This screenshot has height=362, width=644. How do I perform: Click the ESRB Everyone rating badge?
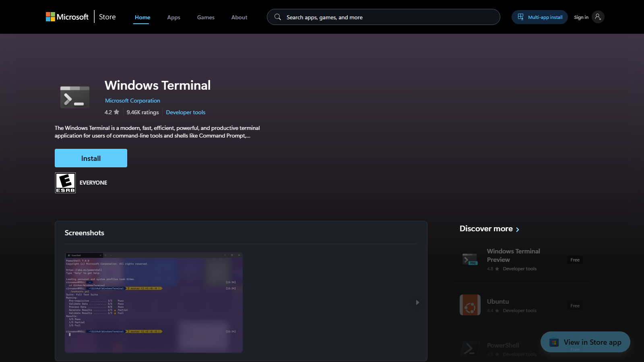tap(65, 183)
